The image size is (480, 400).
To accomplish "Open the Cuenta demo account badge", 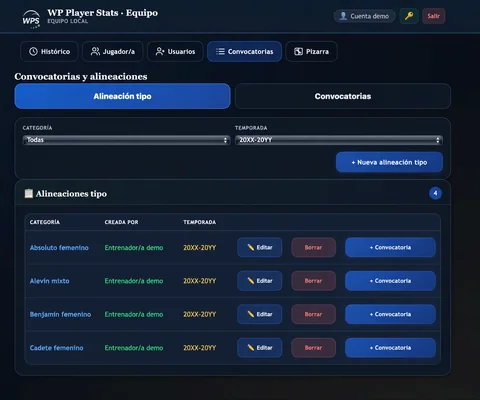I will [364, 16].
